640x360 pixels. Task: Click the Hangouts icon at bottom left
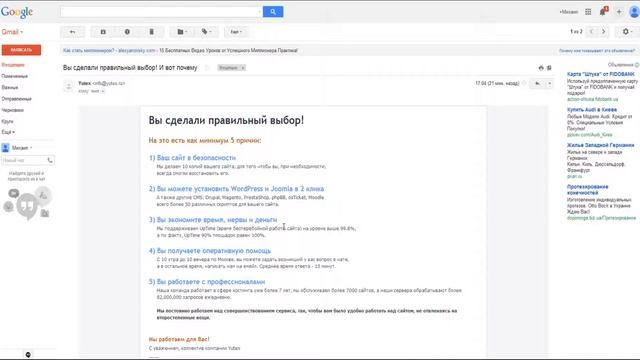28,355
